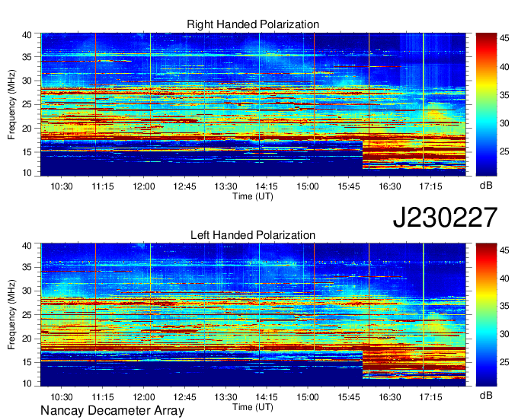Click the 17:15 tick label on top plot
This screenshot has width=518, height=420.
point(431,186)
